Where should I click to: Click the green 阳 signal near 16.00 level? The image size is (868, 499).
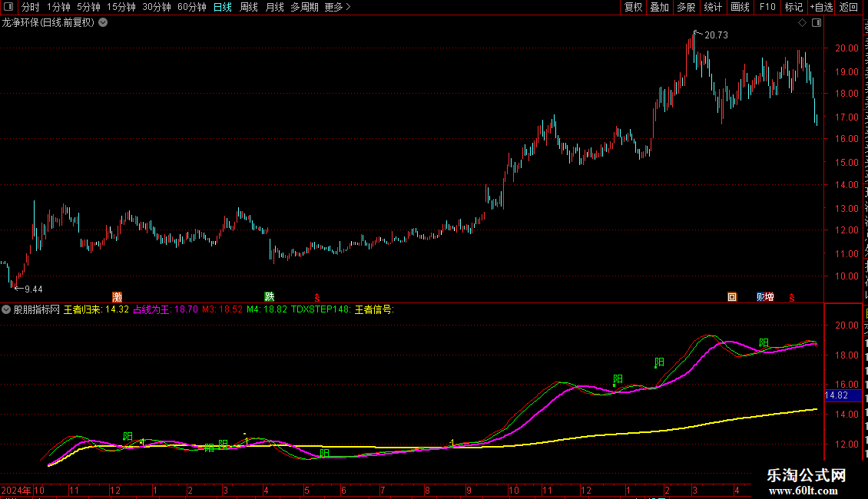coord(618,379)
